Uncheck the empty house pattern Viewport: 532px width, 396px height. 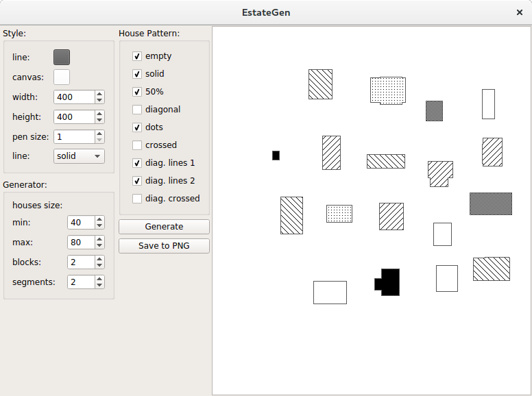pos(137,56)
